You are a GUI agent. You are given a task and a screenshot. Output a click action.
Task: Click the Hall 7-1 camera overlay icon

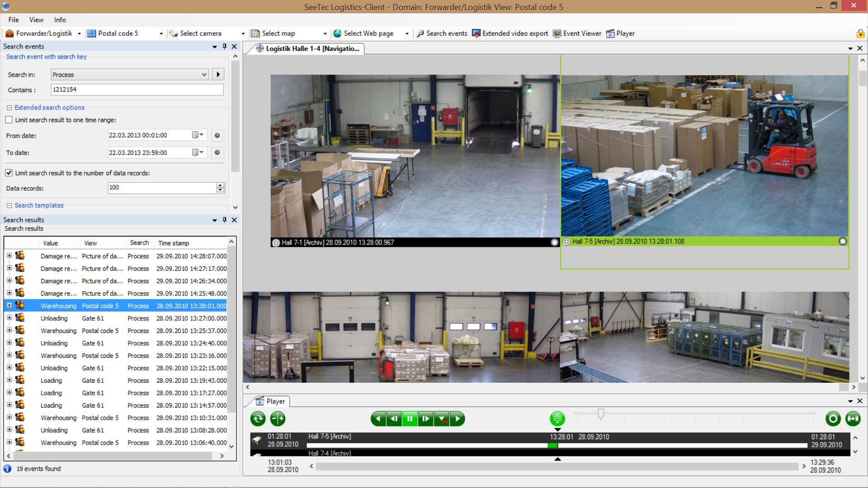pyautogui.click(x=276, y=243)
